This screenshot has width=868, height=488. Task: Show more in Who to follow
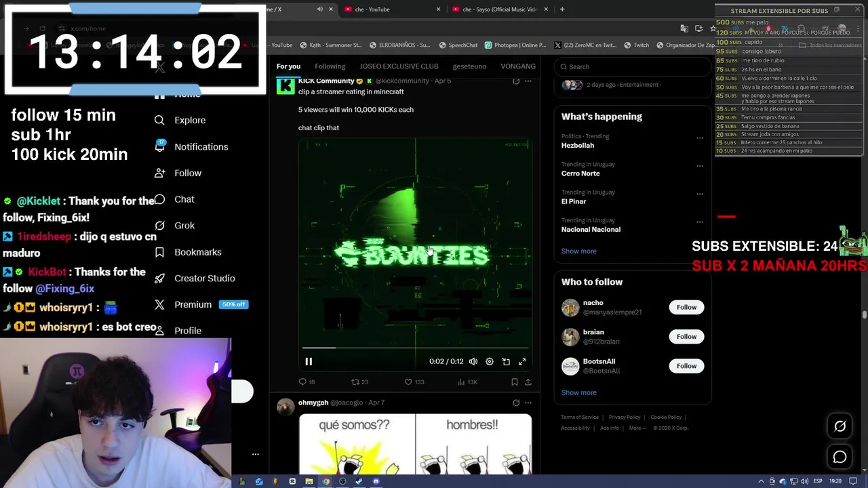[x=578, y=392]
